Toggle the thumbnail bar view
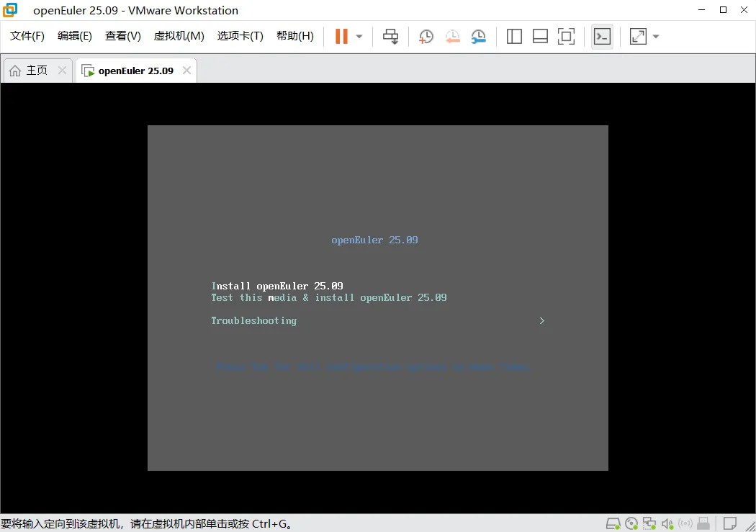Image resolution: width=756 pixels, height=532 pixels. [540, 36]
